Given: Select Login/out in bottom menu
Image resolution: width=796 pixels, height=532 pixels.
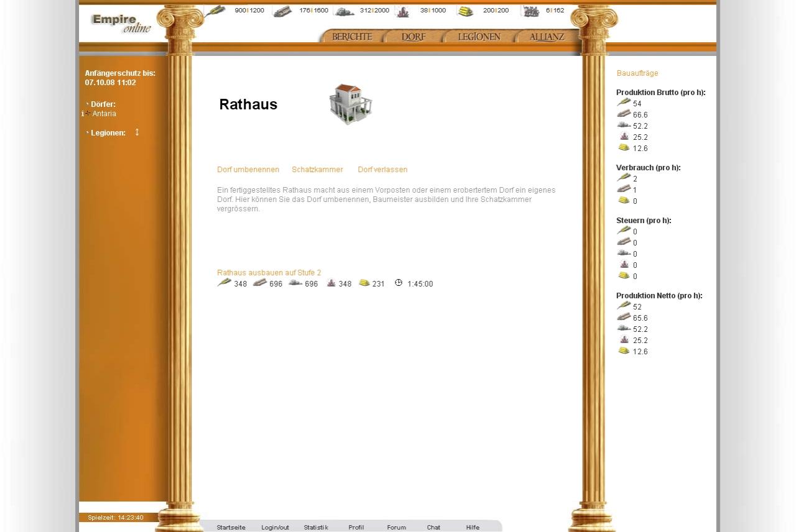Looking at the screenshot, I should (x=275, y=528).
